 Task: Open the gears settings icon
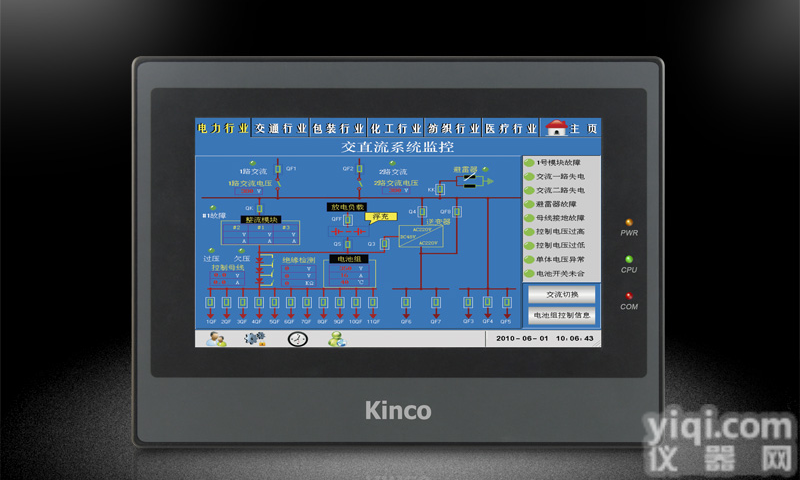click(255, 339)
